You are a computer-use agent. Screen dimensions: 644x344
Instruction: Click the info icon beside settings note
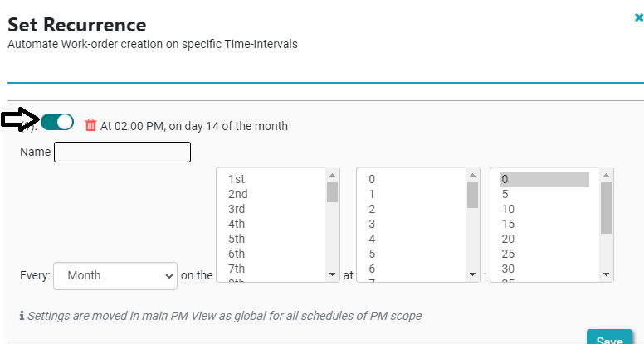coord(22,316)
